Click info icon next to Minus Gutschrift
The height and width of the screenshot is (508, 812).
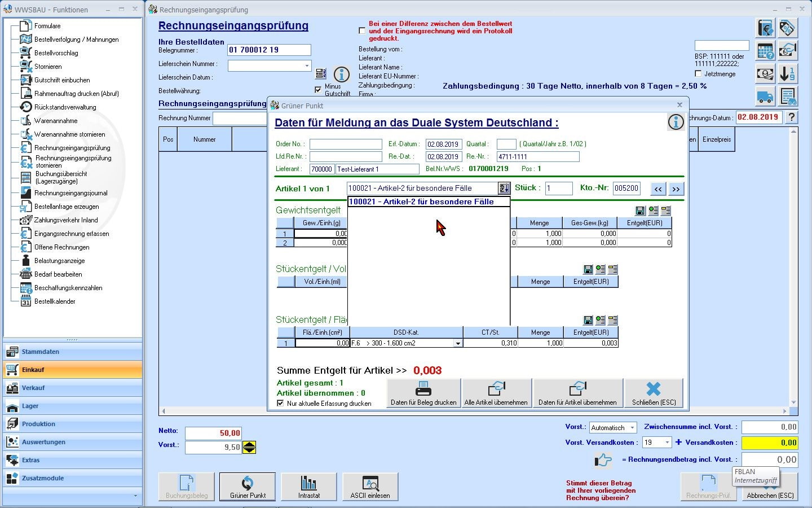(x=342, y=74)
